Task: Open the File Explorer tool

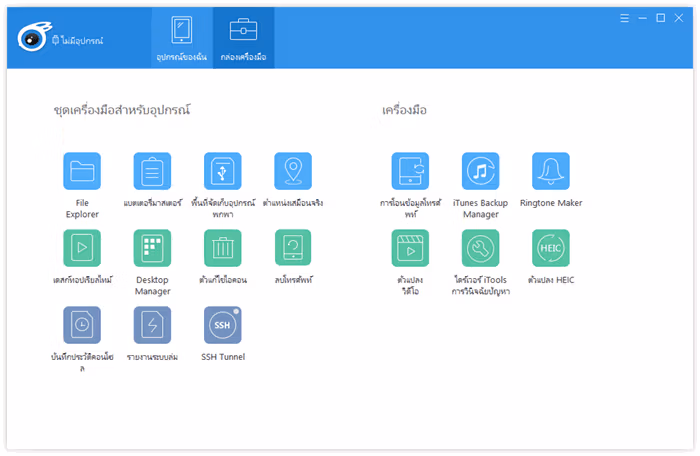Action: pyautogui.click(x=82, y=171)
